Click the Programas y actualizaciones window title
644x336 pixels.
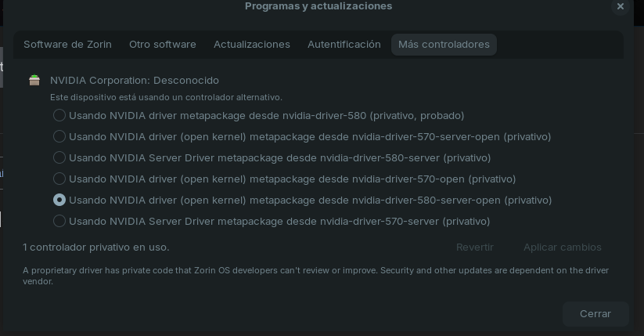tap(318, 6)
